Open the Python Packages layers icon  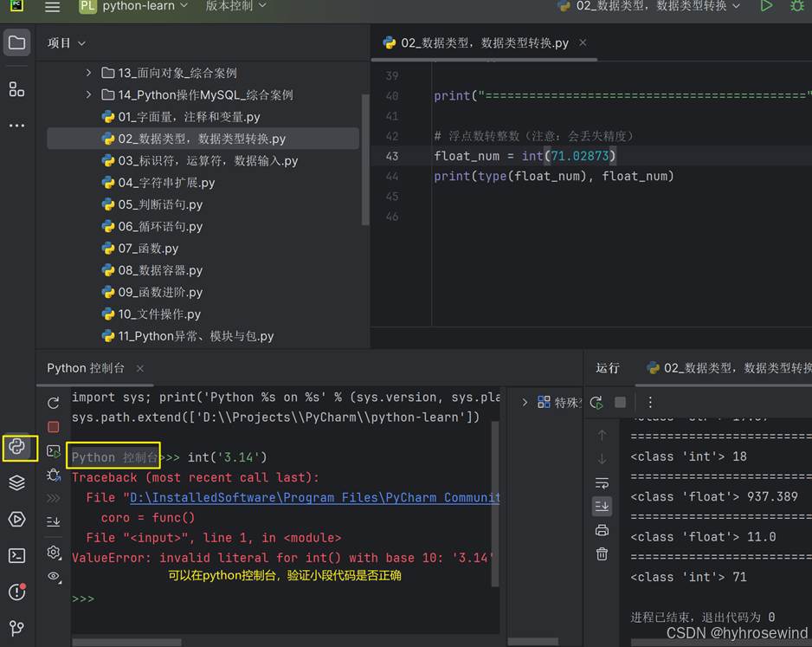click(16, 482)
